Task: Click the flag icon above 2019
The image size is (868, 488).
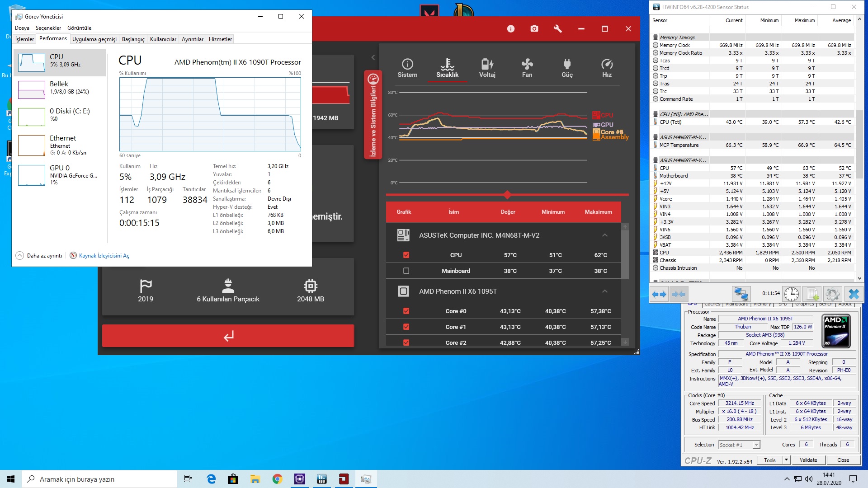Action: 146,286
